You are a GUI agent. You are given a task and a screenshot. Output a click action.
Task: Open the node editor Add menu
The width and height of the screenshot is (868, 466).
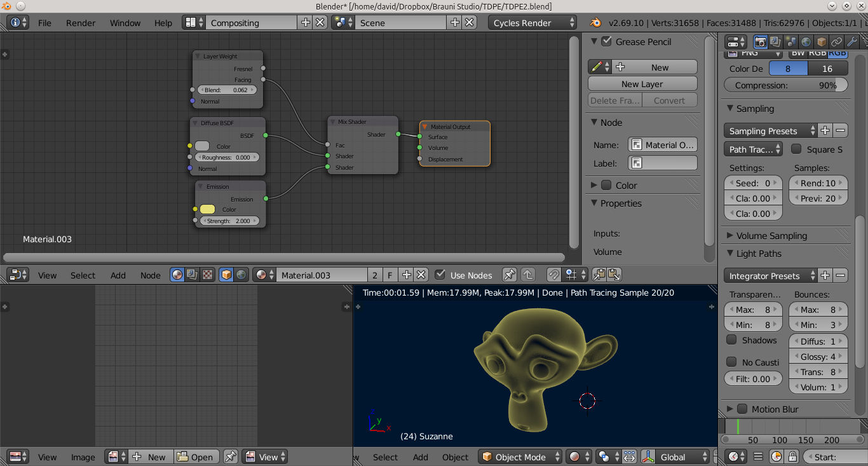118,275
